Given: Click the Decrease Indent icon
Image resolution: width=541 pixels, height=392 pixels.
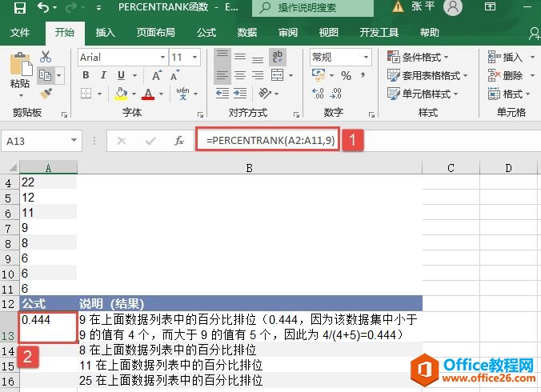Looking at the screenshot, I should (222, 93).
